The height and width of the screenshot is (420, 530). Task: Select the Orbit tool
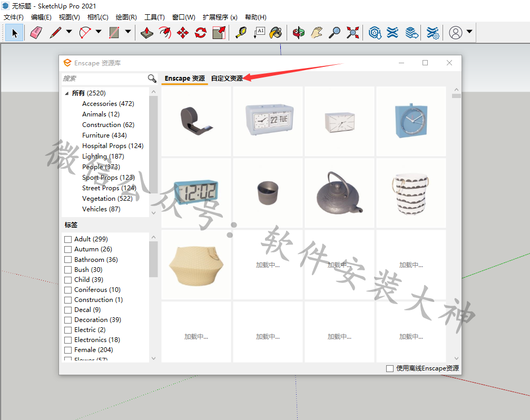click(299, 33)
